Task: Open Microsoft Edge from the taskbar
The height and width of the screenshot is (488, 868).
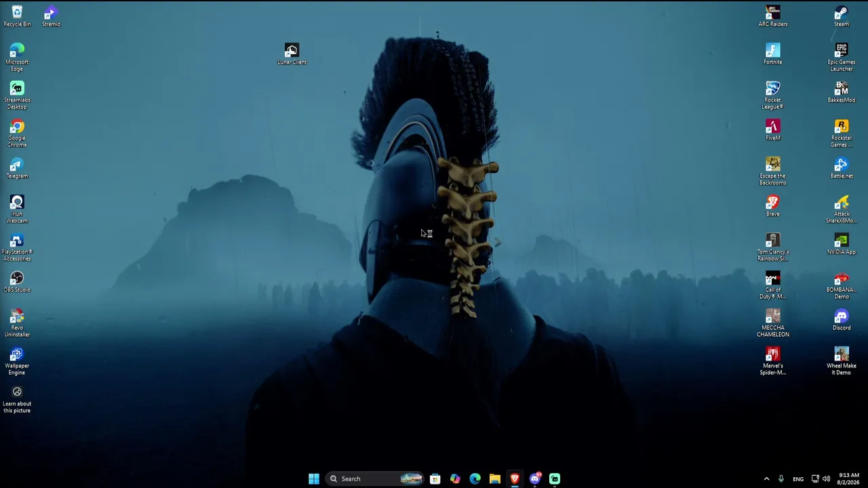Action: coord(475,479)
